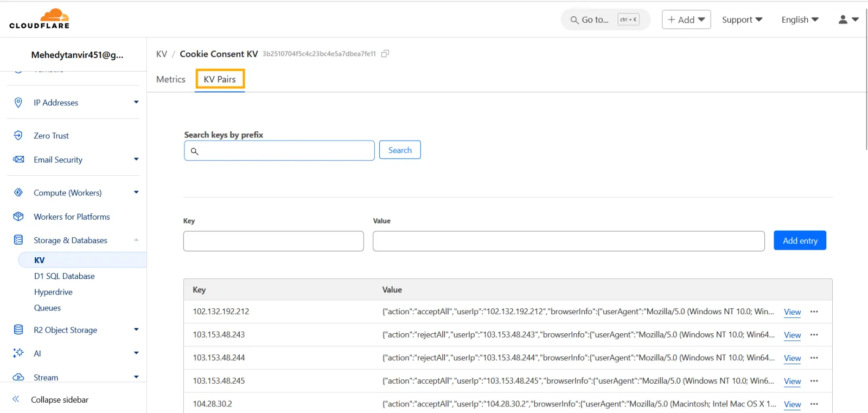Click the magnifier icon in prefix search field
The height and width of the screenshot is (413, 868).
point(194,151)
